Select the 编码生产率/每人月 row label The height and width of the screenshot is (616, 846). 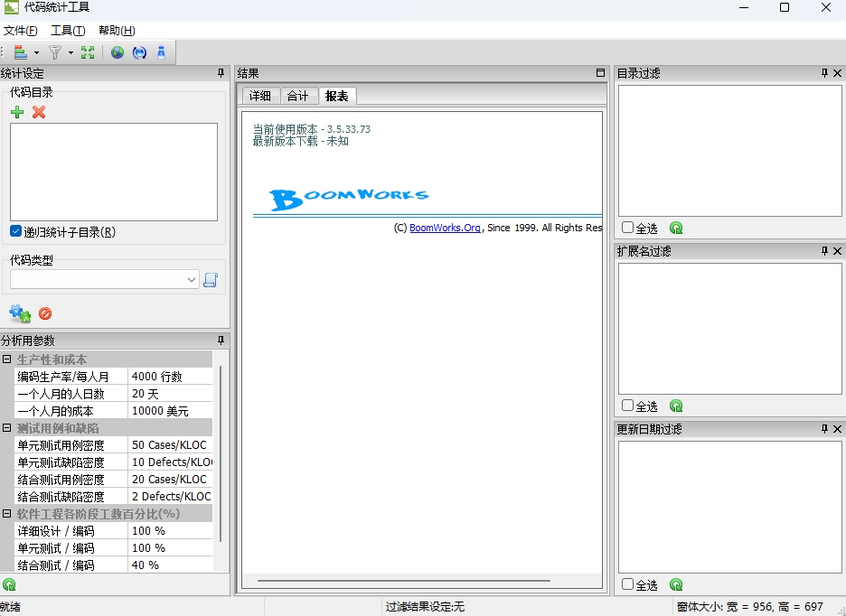tap(70, 377)
